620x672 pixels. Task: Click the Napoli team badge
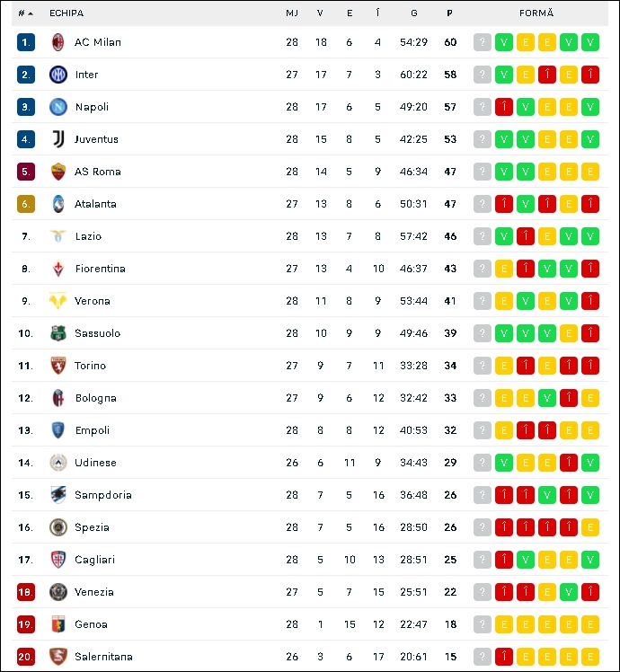(x=58, y=107)
